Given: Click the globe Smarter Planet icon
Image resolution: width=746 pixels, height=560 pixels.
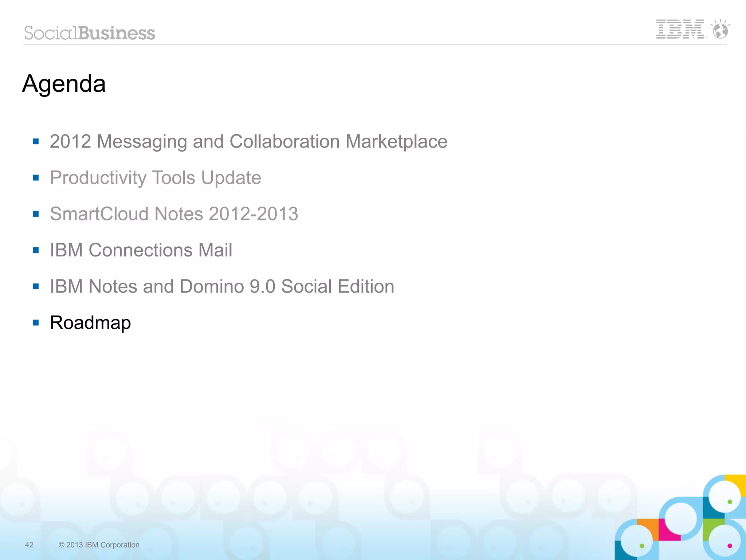Looking at the screenshot, I should (x=720, y=29).
